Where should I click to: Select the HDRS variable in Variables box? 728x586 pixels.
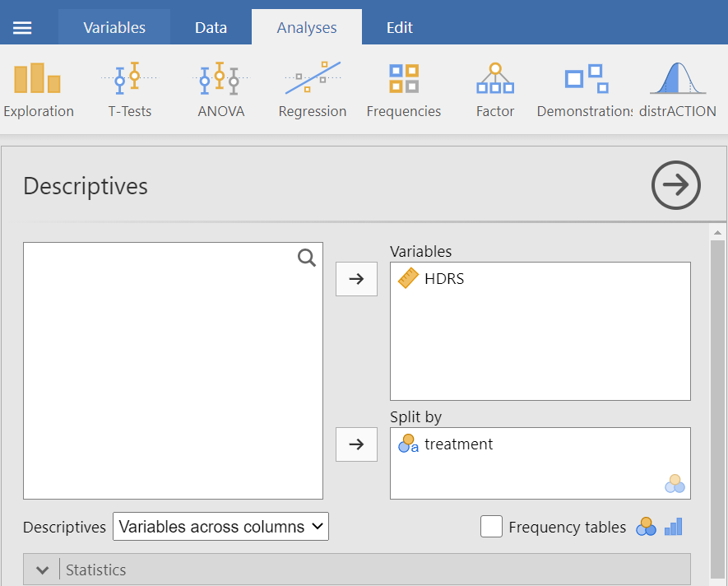tap(444, 279)
